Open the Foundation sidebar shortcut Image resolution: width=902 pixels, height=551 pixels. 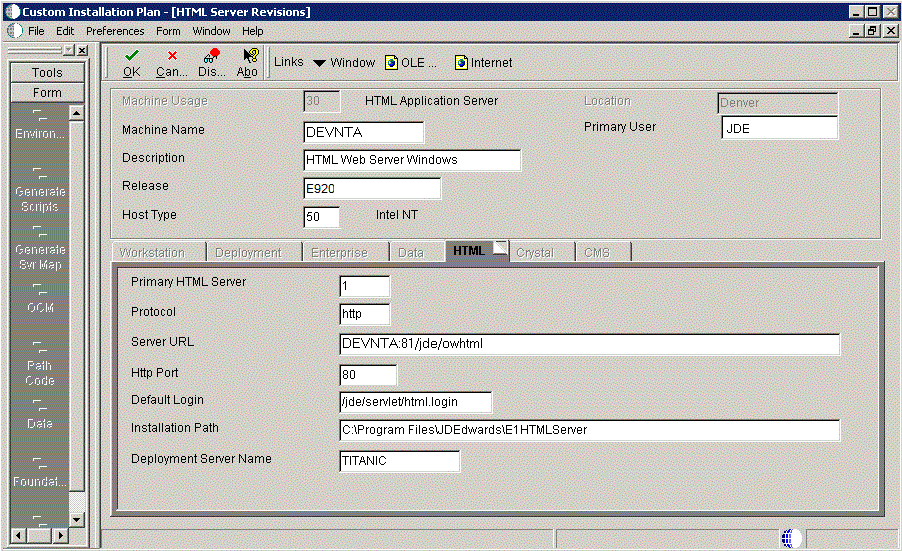(40, 473)
